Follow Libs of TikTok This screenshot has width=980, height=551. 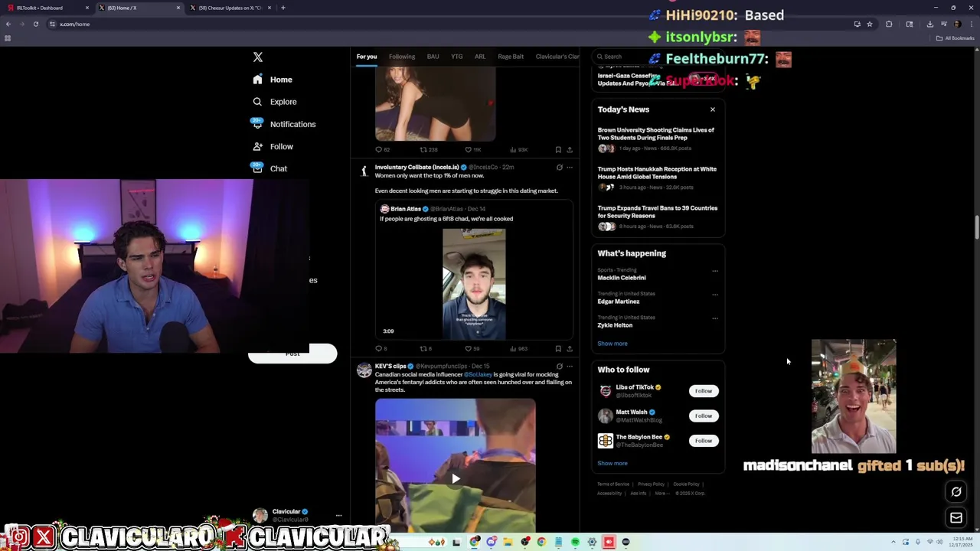[704, 391]
